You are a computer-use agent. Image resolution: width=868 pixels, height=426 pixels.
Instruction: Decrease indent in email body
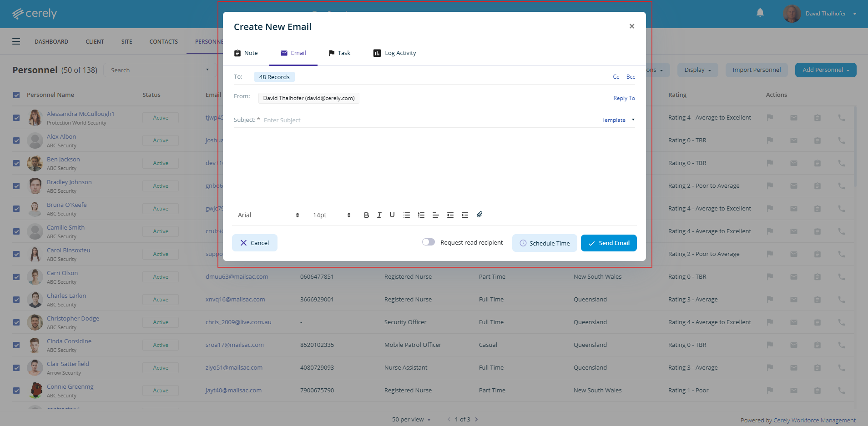tap(450, 215)
